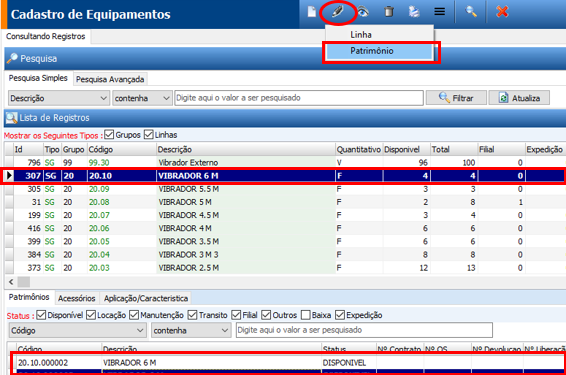Open the lower contenha operator dropdown
The width and height of the screenshot is (566, 375).
click(191, 330)
